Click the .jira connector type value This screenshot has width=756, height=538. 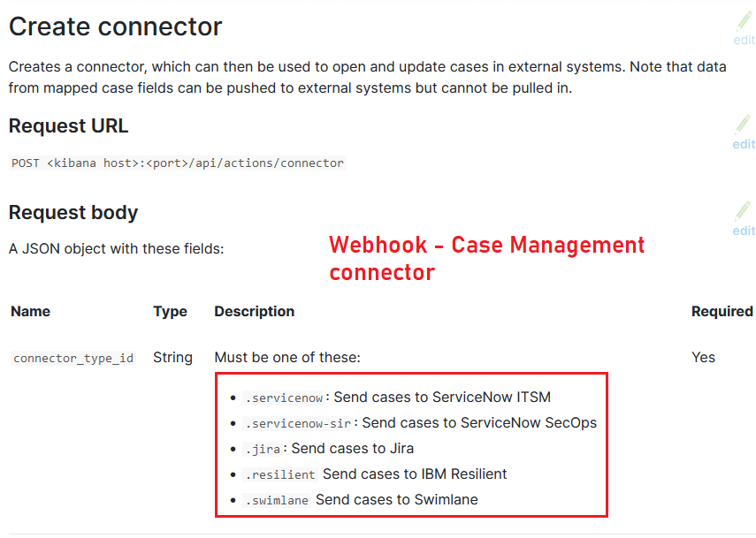(263, 449)
